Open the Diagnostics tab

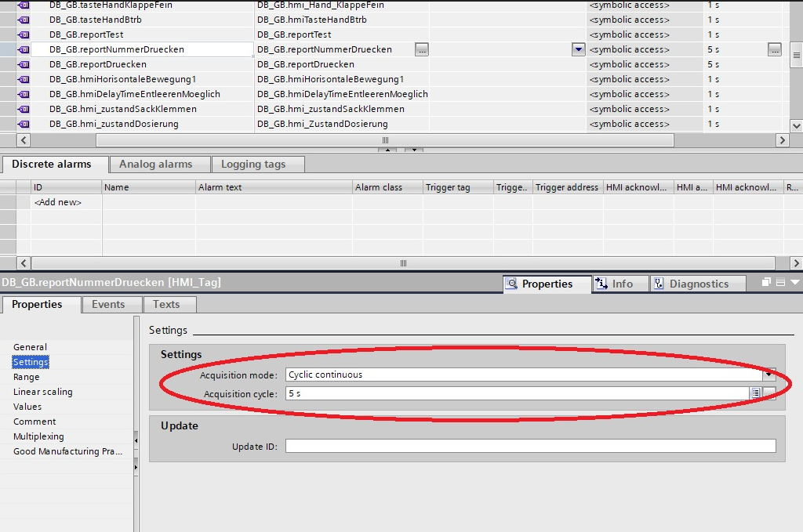tap(698, 284)
